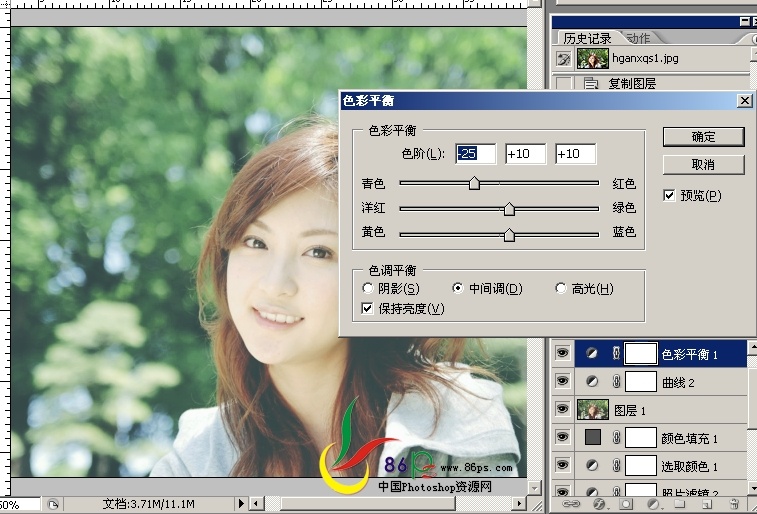Click the canvas horizontal scroll left arrow
This screenshot has width=757, height=514.
[256, 504]
